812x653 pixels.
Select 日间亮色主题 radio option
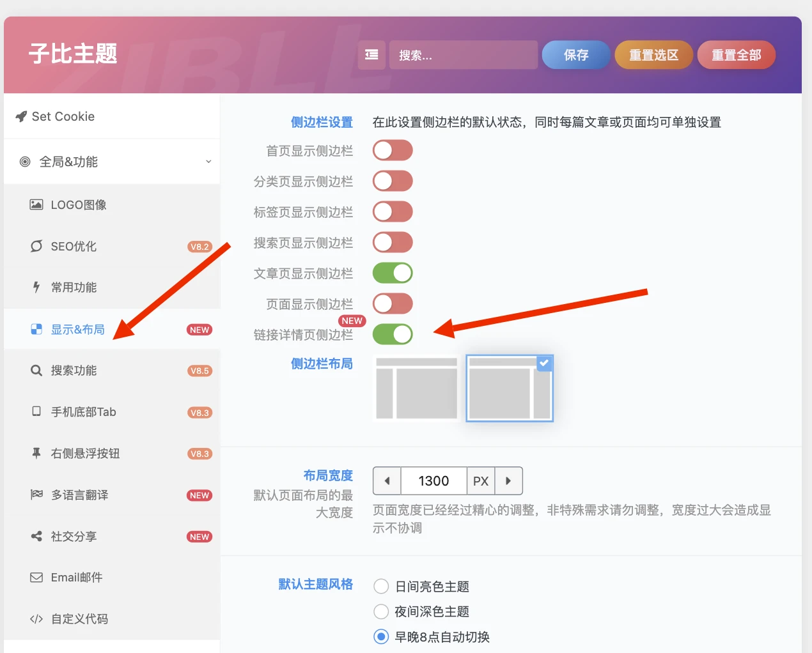381,587
